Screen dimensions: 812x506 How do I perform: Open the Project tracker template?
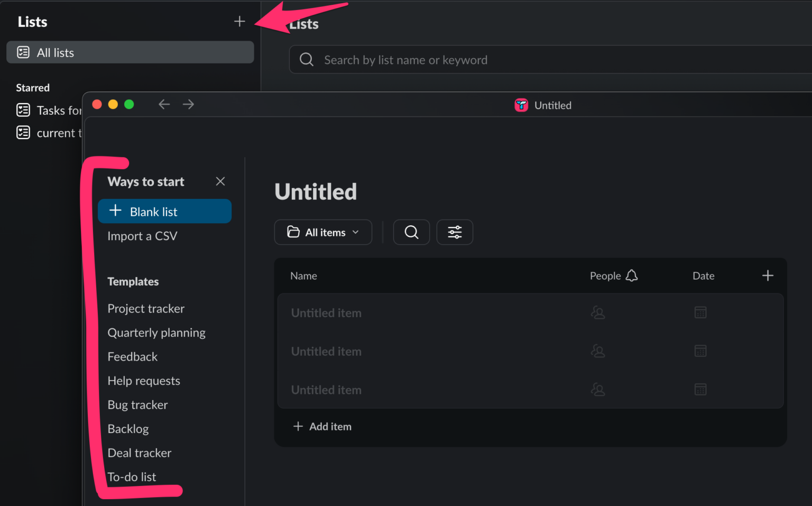pos(146,308)
